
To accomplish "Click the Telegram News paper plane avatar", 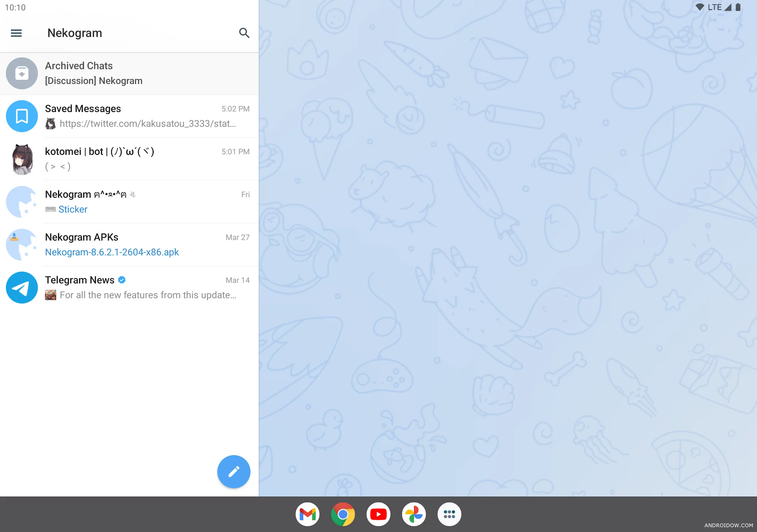I will tap(22, 287).
